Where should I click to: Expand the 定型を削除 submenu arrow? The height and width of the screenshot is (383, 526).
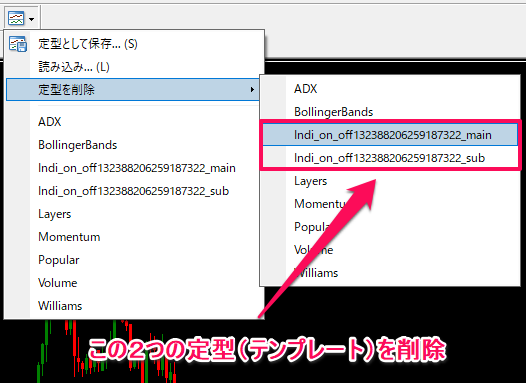(252, 90)
